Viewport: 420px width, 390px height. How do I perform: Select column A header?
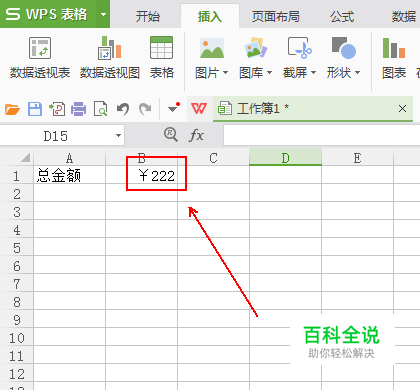[69, 158]
